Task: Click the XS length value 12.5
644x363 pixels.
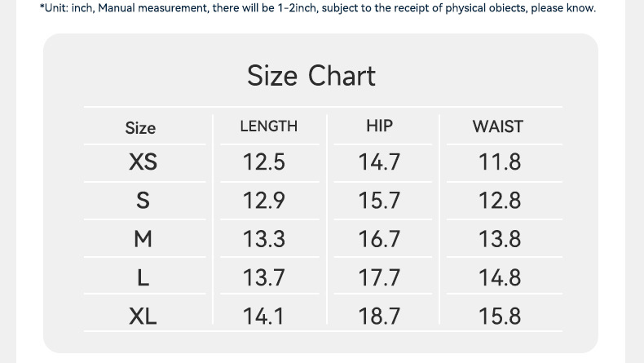Action: pyautogui.click(x=264, y=162)
